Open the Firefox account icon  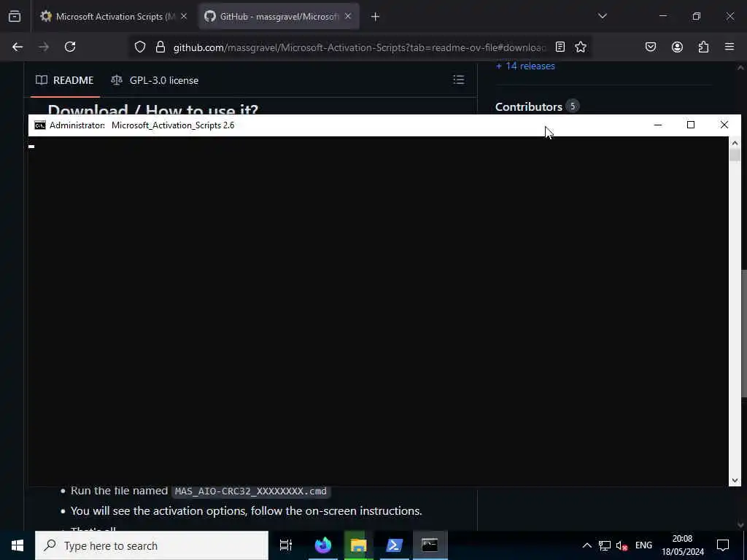click(677, 47)
